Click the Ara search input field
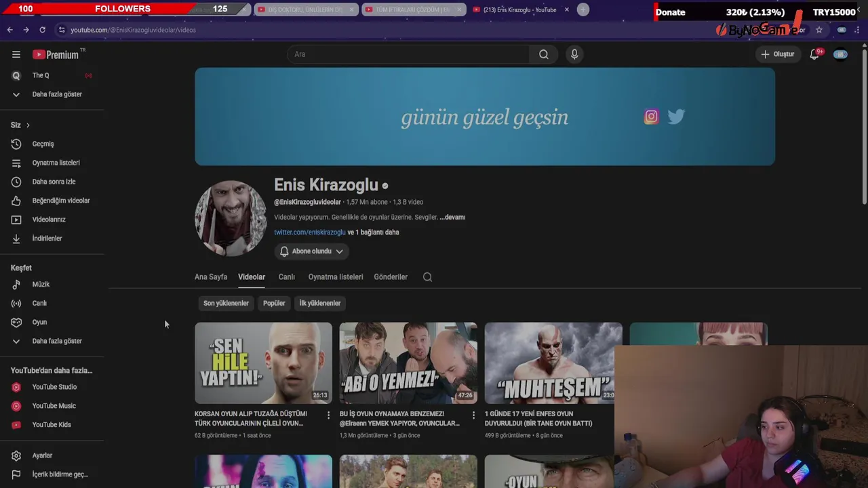Viewport: 868px width, 488px height. point(408,54)
